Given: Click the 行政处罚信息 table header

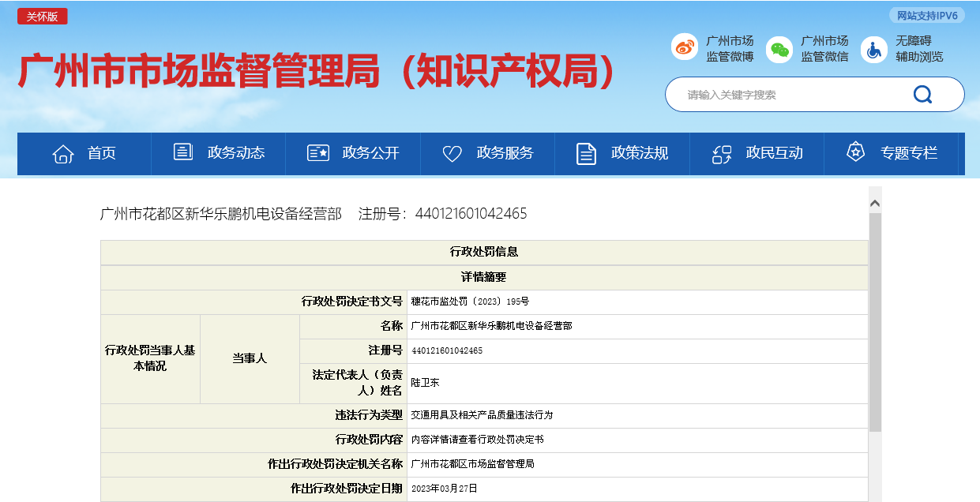Looking at the screenshot, I should [484, 253].
